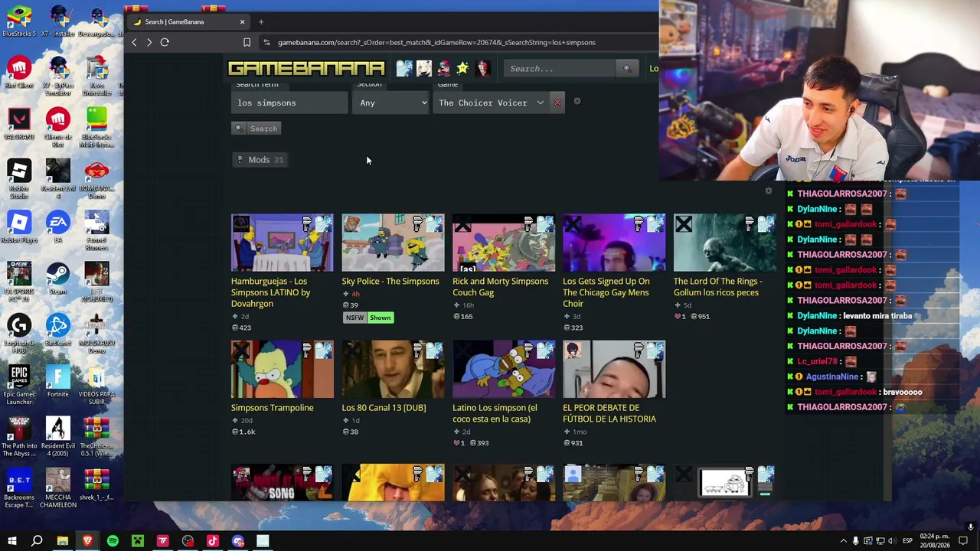Click the Search term input field

[x=289, y=103]
